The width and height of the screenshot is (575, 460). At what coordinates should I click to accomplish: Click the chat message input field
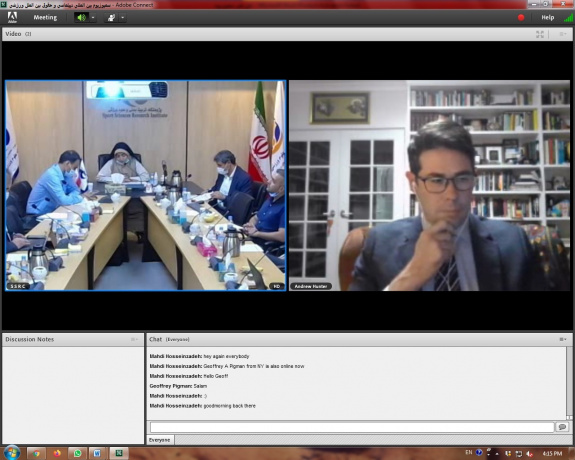click(x=352, y=427)
